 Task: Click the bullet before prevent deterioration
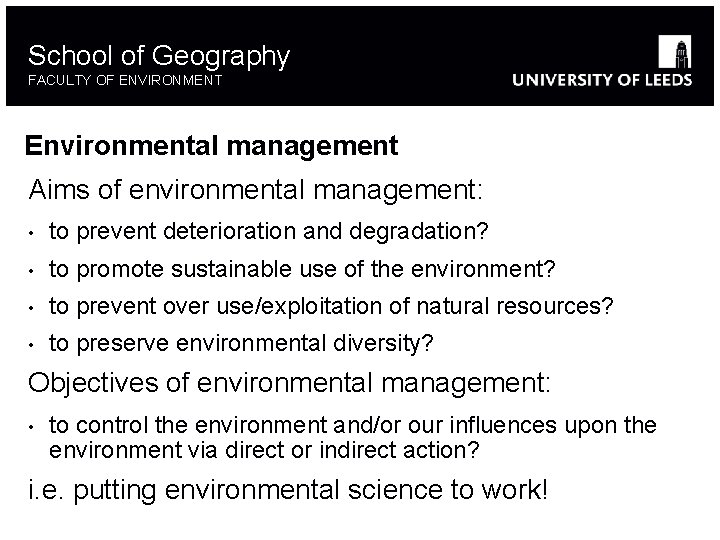pos(31,233)
